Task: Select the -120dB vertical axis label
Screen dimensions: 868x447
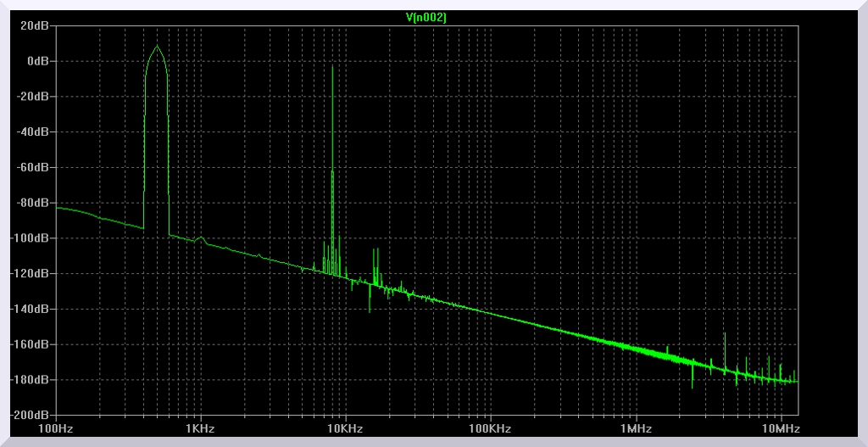Action: tap(31, 274)
